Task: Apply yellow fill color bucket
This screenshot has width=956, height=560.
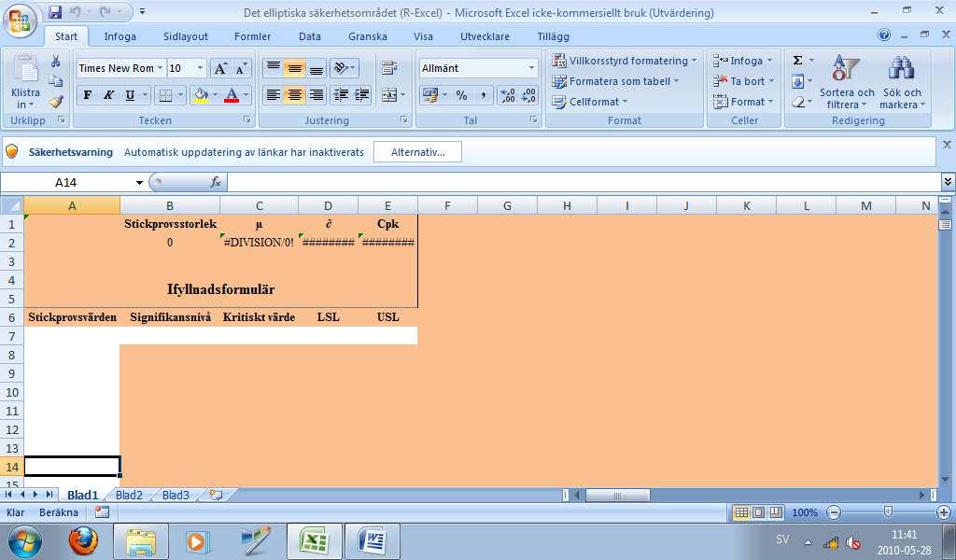Action: coord(201,95)
